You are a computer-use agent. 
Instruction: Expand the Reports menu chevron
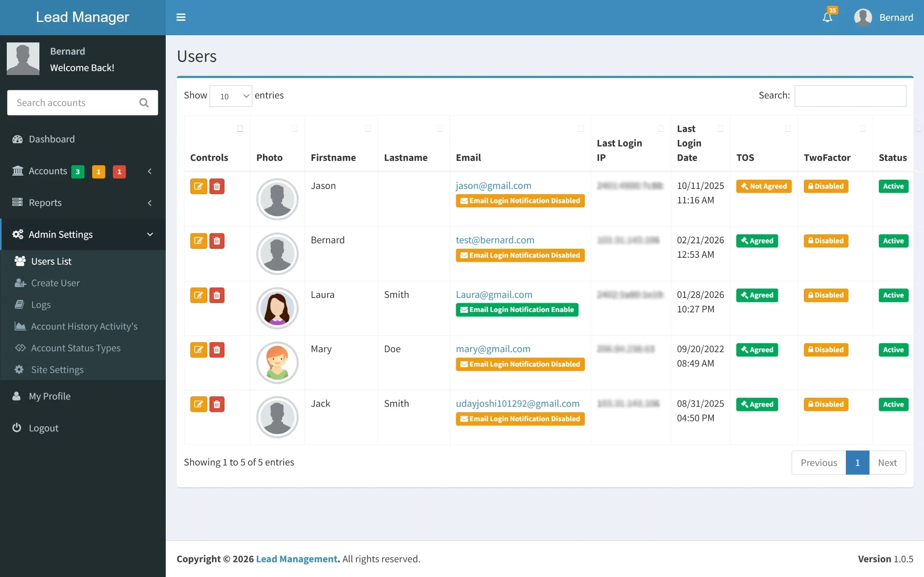tap(149, 203)
